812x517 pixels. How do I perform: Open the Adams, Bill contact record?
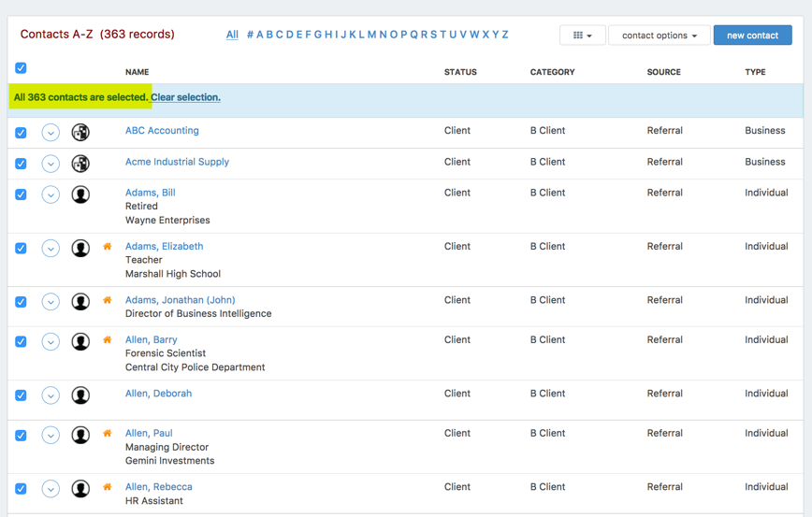point(151,193)
